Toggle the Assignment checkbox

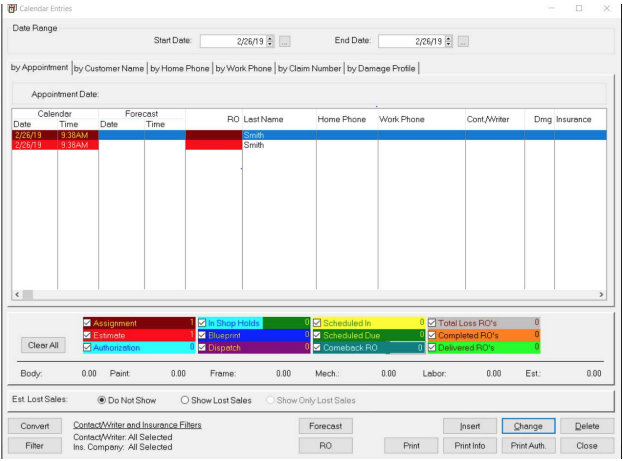(x=88, y=322)
